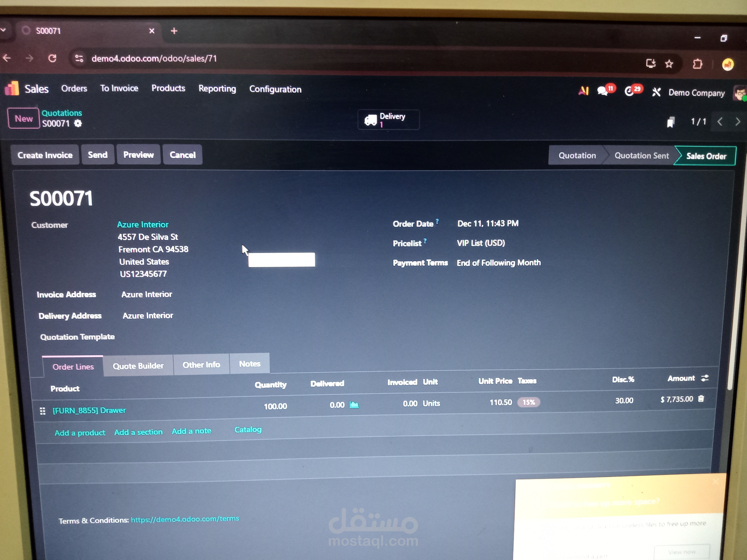Open the optional columns settings icon
747x560 pixels.
(x=704, y=378)
